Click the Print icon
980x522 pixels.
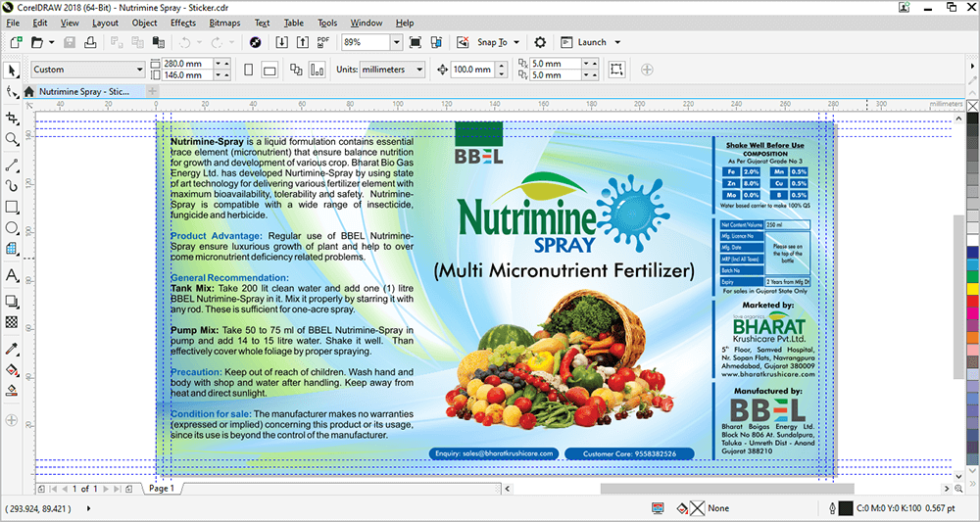90,42
